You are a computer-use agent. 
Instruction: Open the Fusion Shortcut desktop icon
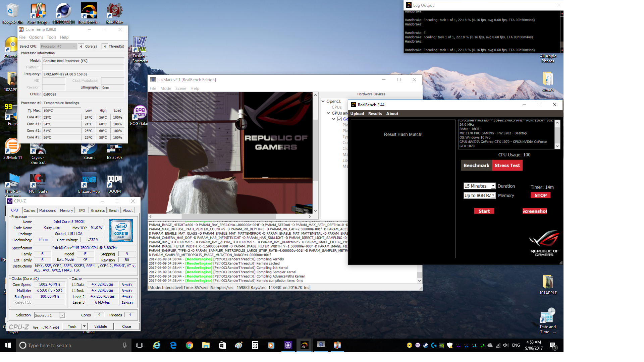pyautogui.click(x=140, y=49)
